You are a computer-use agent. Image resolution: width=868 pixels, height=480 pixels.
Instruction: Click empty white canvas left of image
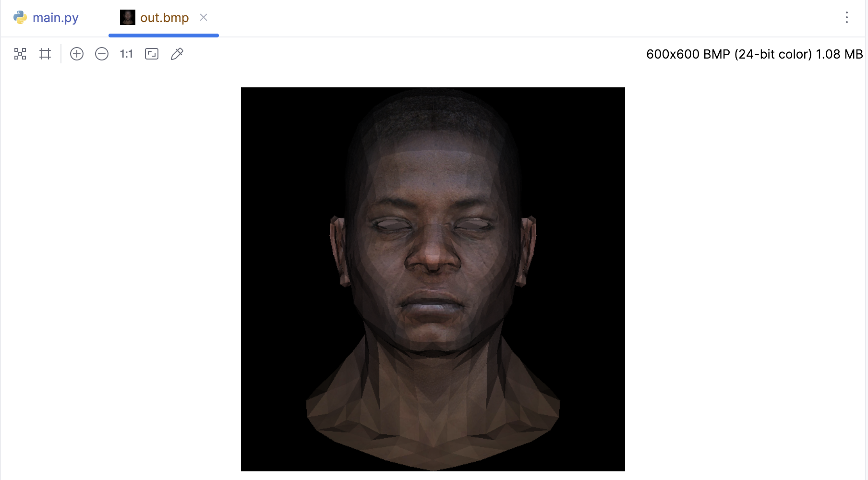coord(120,278)
